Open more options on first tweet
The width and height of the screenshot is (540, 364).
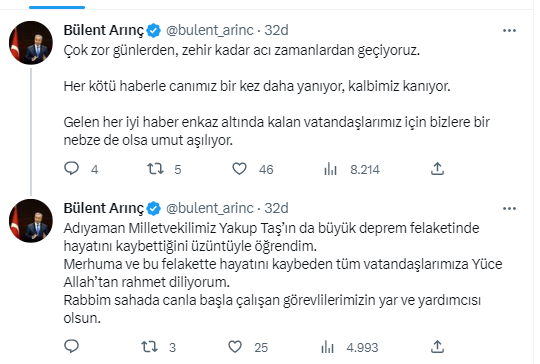point(509,31)
